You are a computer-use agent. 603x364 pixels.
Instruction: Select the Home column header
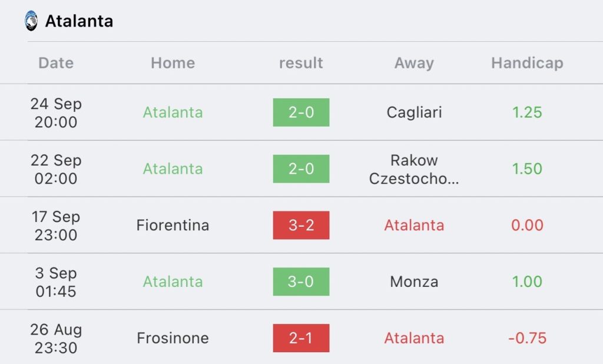(173, 62)
